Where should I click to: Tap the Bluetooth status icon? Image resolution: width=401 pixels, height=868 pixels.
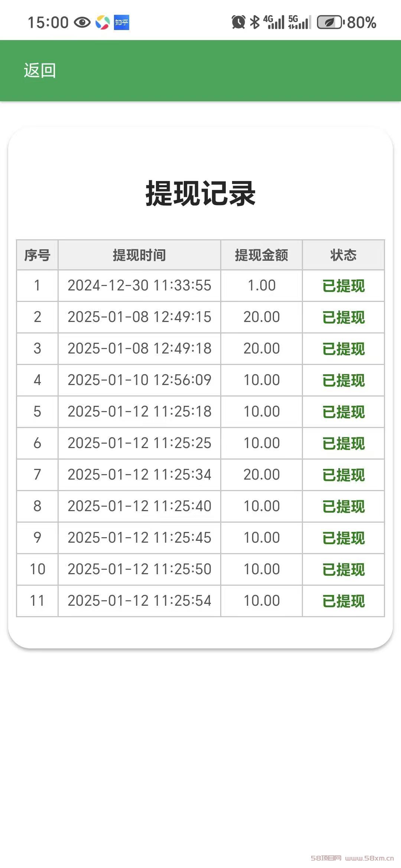click(255, 22)
